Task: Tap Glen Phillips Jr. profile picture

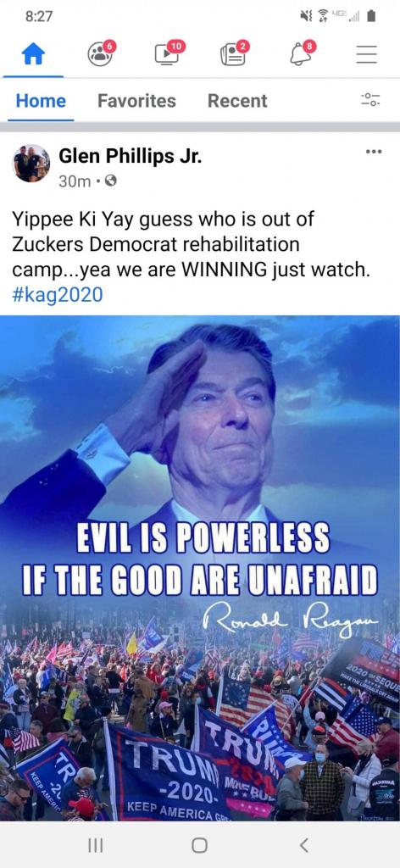Action: point(31,164)
